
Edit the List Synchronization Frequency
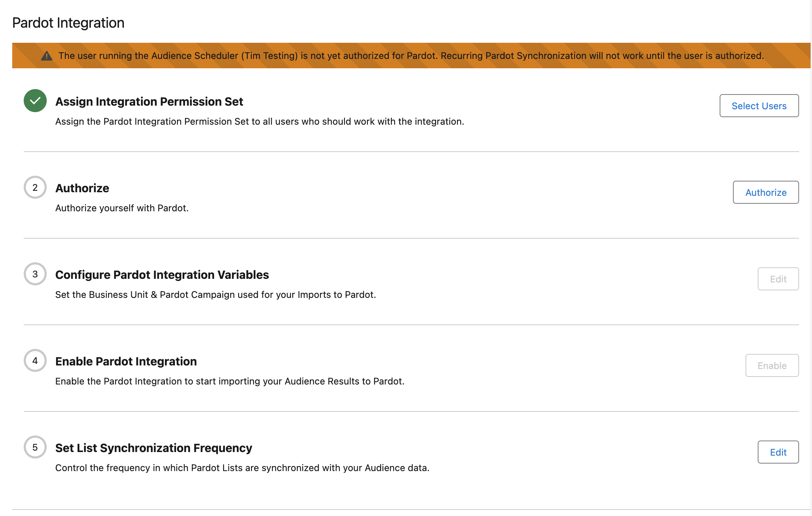pyautogui.click(x=778, y=452)
